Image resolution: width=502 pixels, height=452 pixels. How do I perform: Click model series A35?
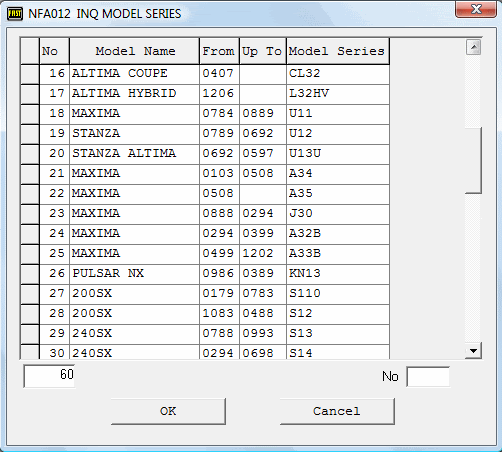tap(338, 194)
